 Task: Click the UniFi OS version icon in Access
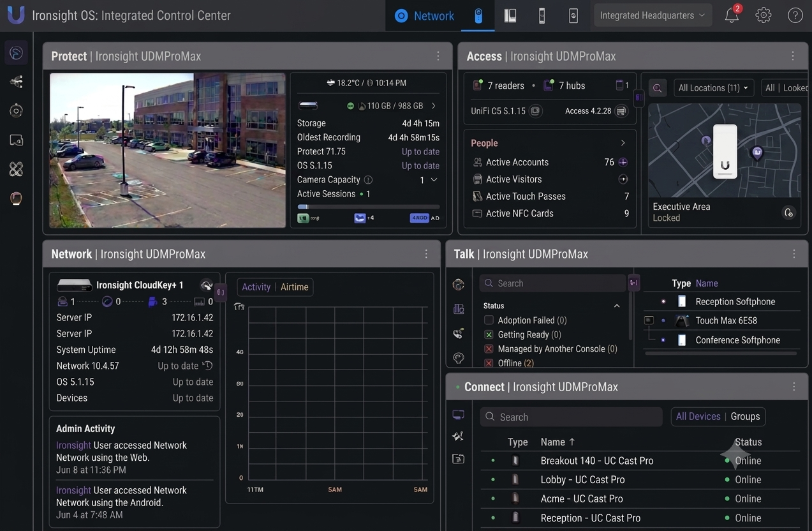[536, 111]
